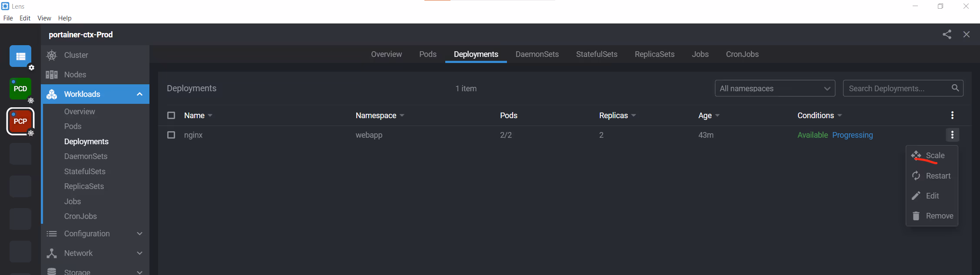Screen dimensions: 980x275
Task: Sort by Conditions column arrow
Action: click(x=840, y=116)
